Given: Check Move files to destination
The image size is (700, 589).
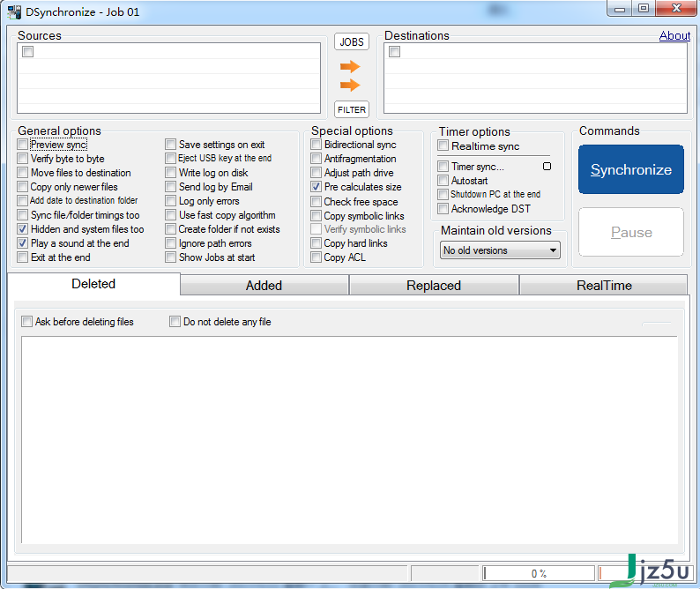Looking at the screenshot, I should click(x=23, y=172).
